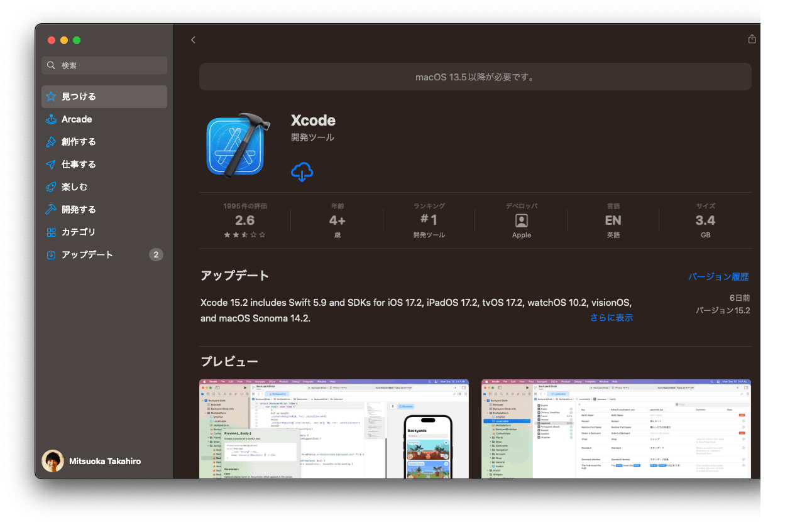This screenshot has width=812, height=525.
Task: Click the magnifying glass search icon
Action: tap(52, 65)
